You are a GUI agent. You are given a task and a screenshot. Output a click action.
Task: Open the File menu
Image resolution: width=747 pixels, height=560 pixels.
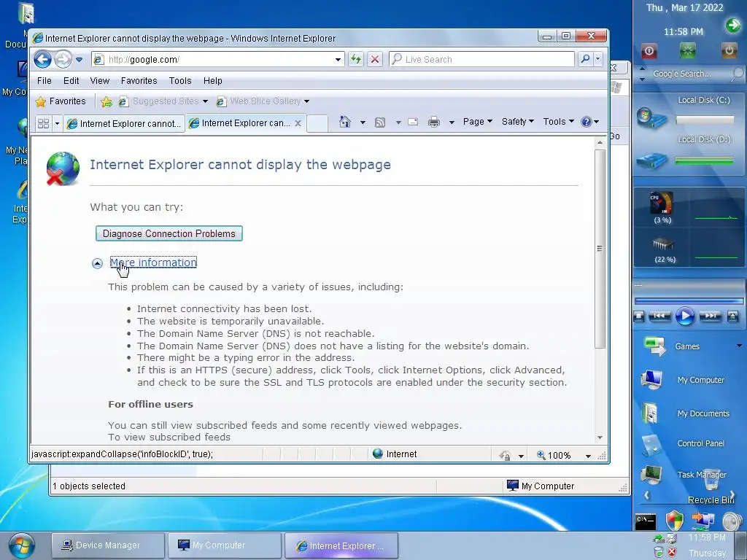tap(44, 81)
